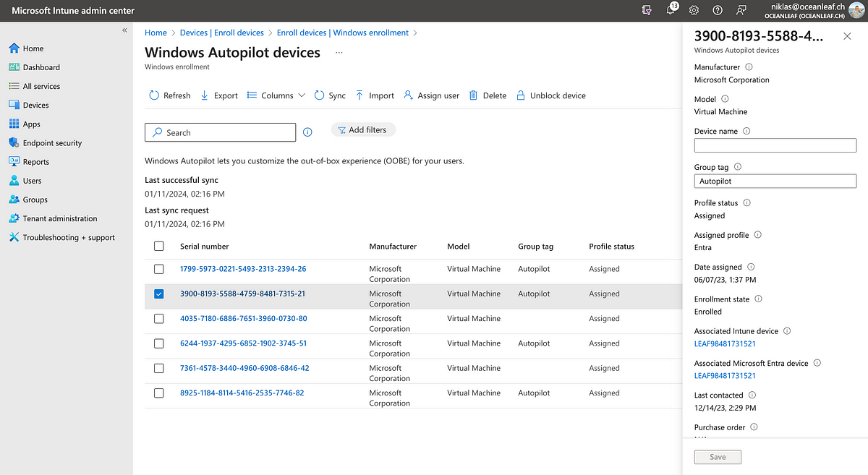The width and height of the screenshot is (868, 475).
Task: Show info for Manufacturer field
Action: coord(749,67)
